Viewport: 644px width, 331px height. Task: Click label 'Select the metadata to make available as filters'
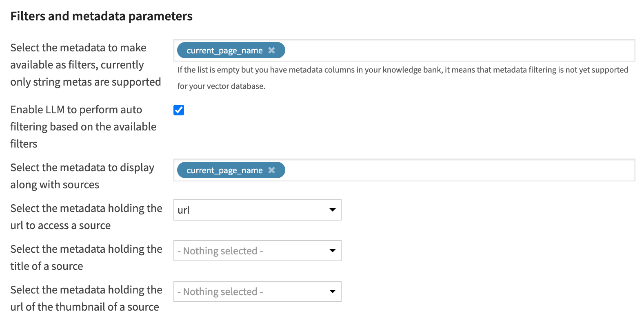[85, 65]
